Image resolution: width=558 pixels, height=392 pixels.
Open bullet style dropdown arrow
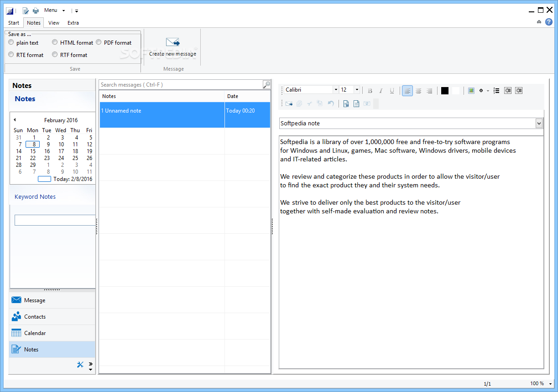488,91
